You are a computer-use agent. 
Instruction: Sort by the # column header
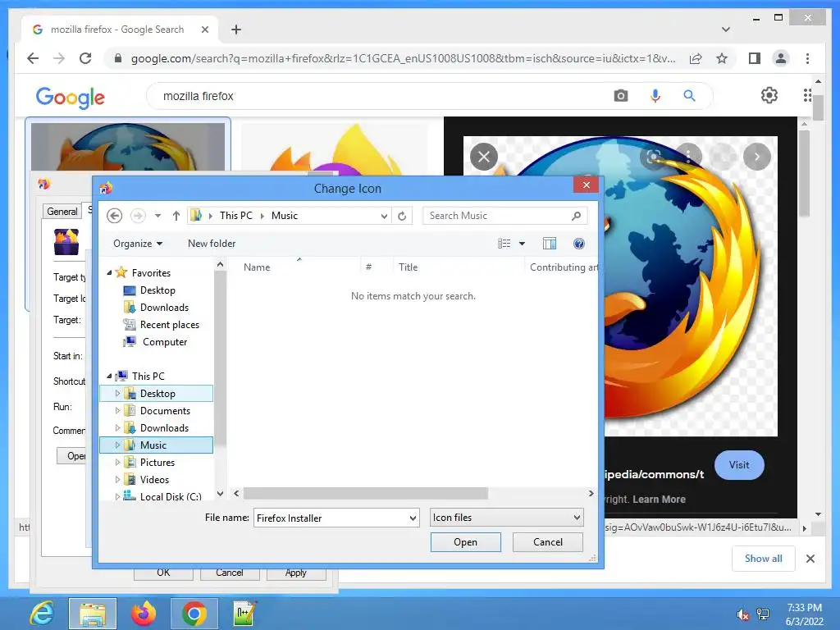point(368,267)
